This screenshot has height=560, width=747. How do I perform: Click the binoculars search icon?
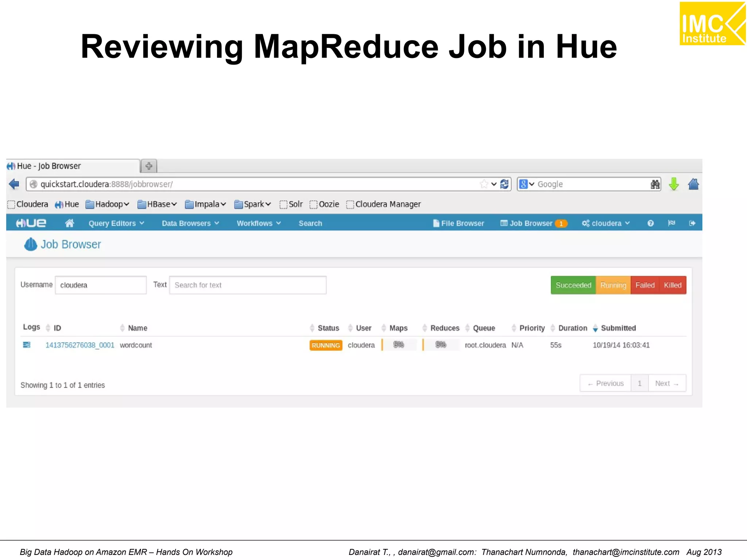tap(655, 184)
